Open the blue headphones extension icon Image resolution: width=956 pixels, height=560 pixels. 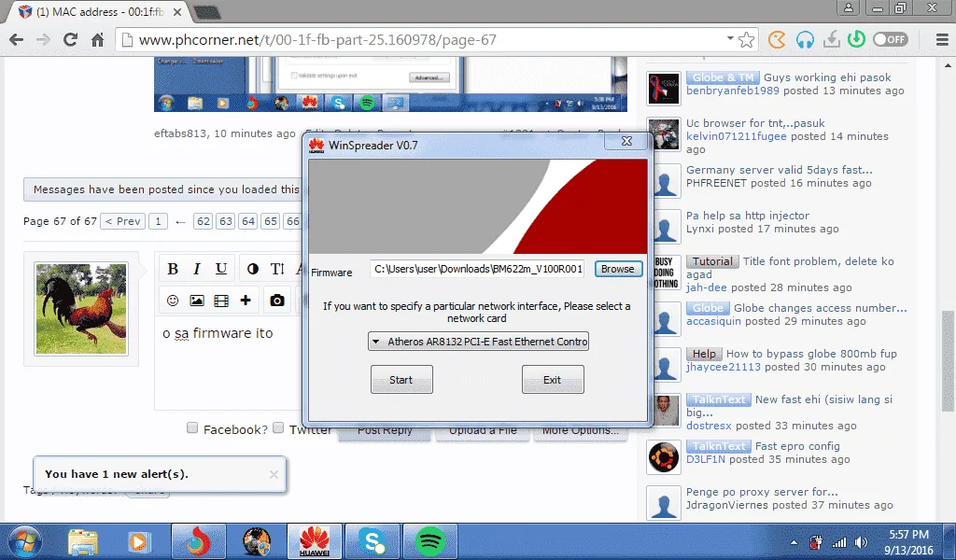tap(805, 40)
